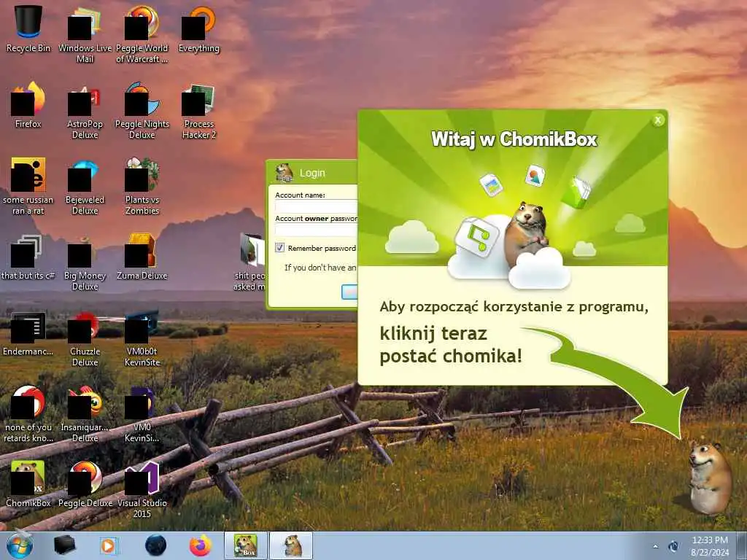Image resolution: width=747 pixels, height=560 pixels.
Task: Select the Endermanc... desktop icon
Action: [28, 333]
